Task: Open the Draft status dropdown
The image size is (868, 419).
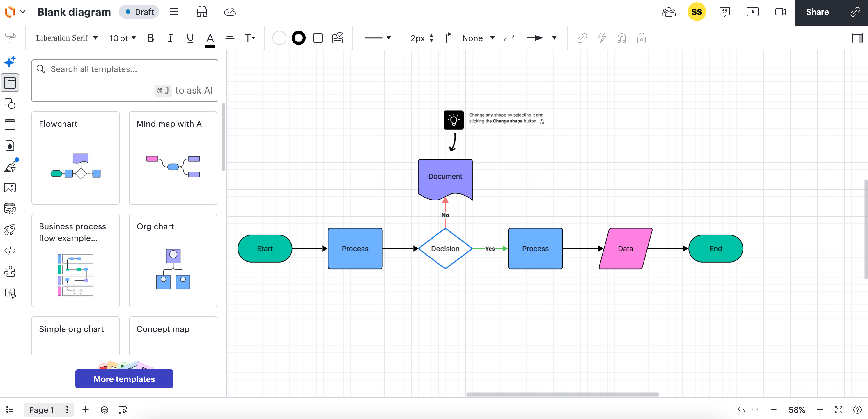Action: 139,12
